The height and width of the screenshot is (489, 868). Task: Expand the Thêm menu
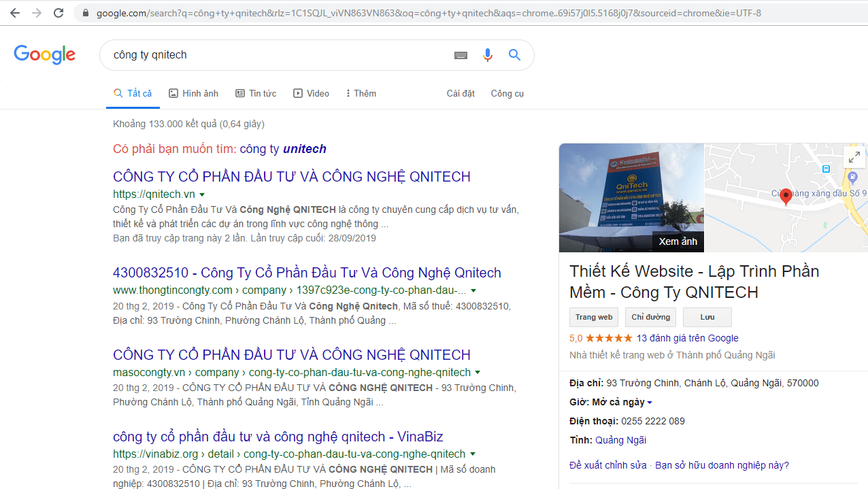tap(361, 93)
